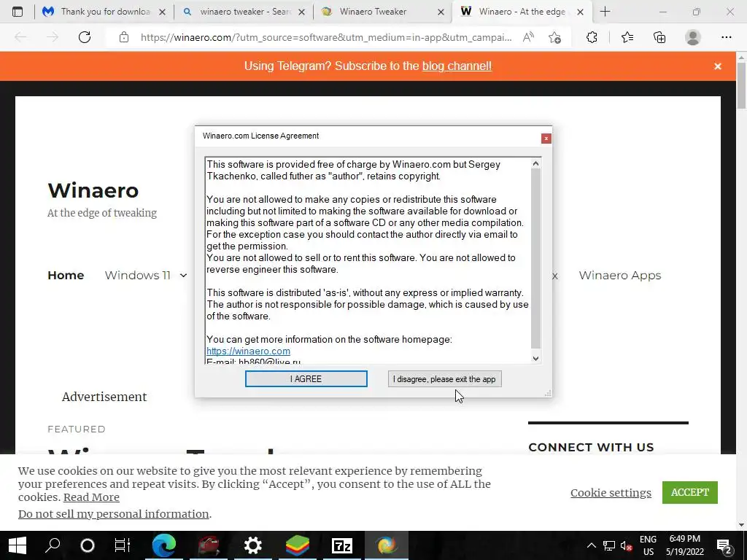Open Task View on the taskbar

click(123, 545)
